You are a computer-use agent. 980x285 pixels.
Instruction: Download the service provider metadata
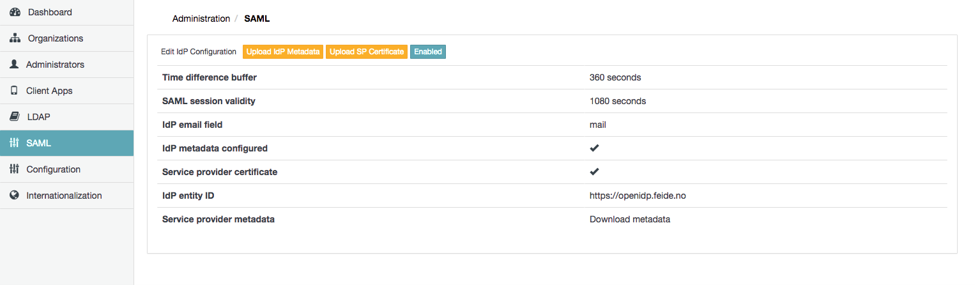coord(629,219)
